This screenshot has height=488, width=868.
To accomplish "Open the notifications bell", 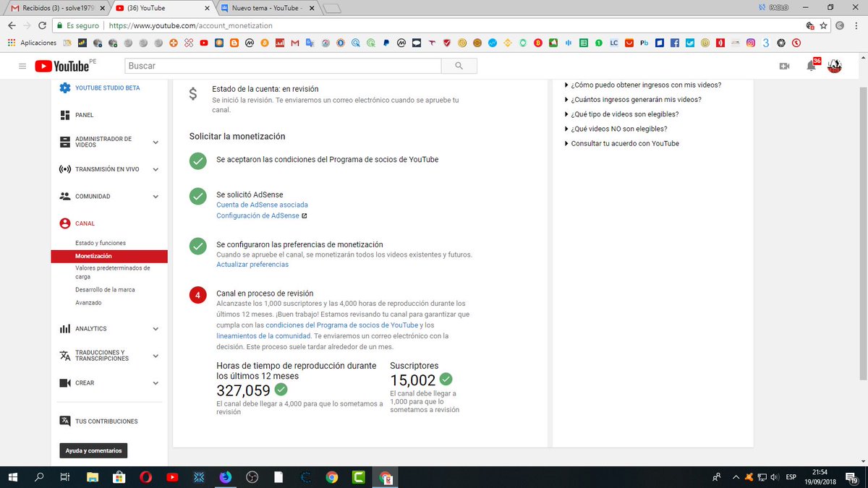I will (812, 66).
